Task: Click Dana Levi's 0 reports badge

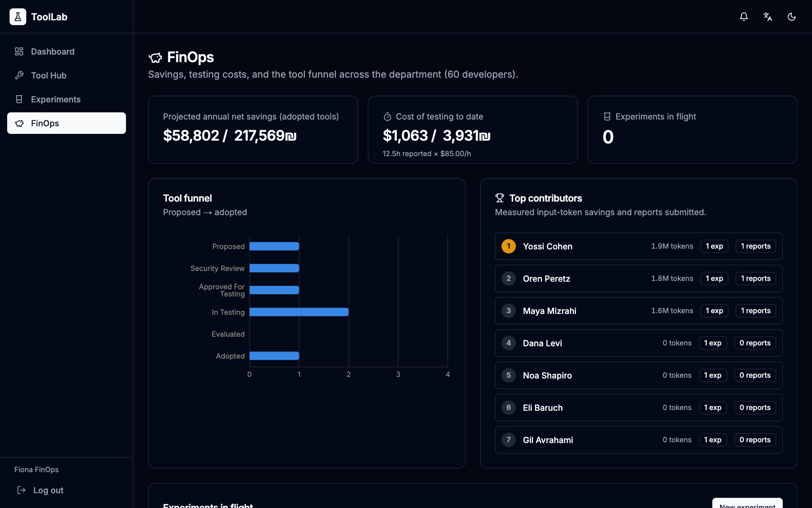Action: tap(755, 343)
